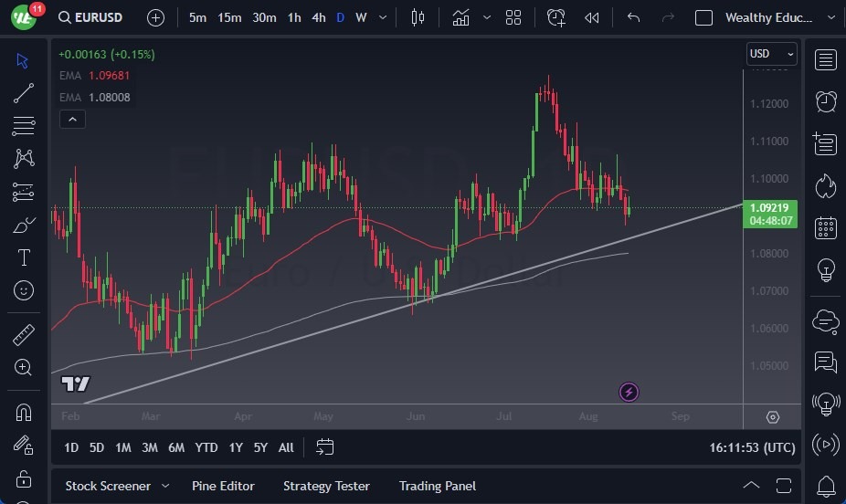Viewport: 846px width, 504px height.
Task: Click the Replay rewind icon
Action: 592,17
